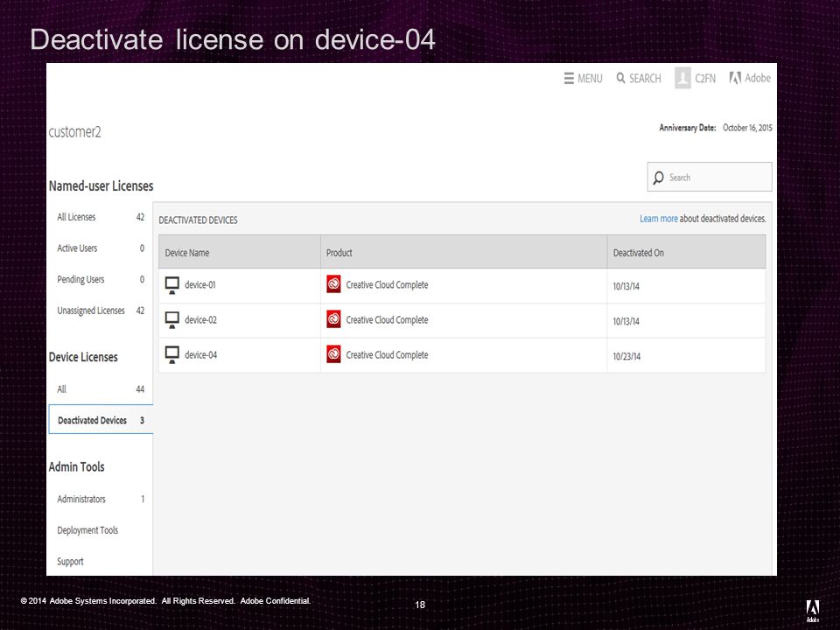Click Creative Cloud Complete text for device-04
The height and width of the screenshot is (630, 840).
(x=387, y=354)
